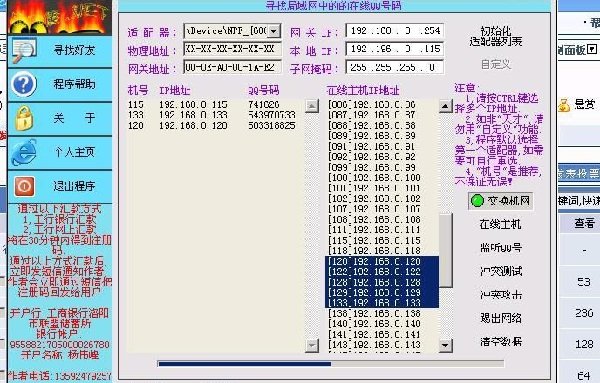600x383 pixels.
Task: Select host entry [118] in online list
Action: pos(382,251)
